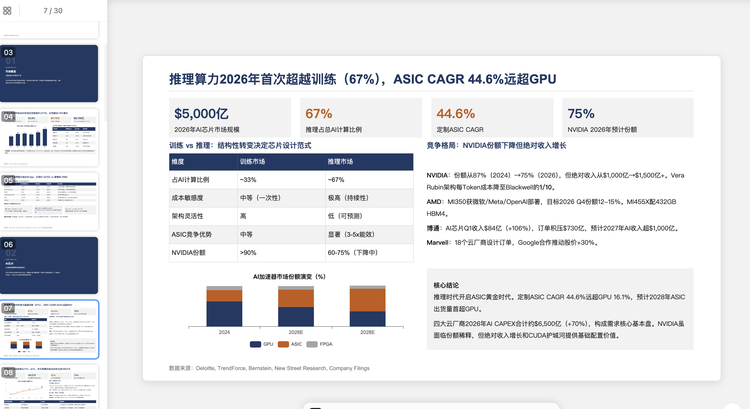Go to slide 08 thumbnail
Screen dimensions: 750x409
click(x=49, y=385)
